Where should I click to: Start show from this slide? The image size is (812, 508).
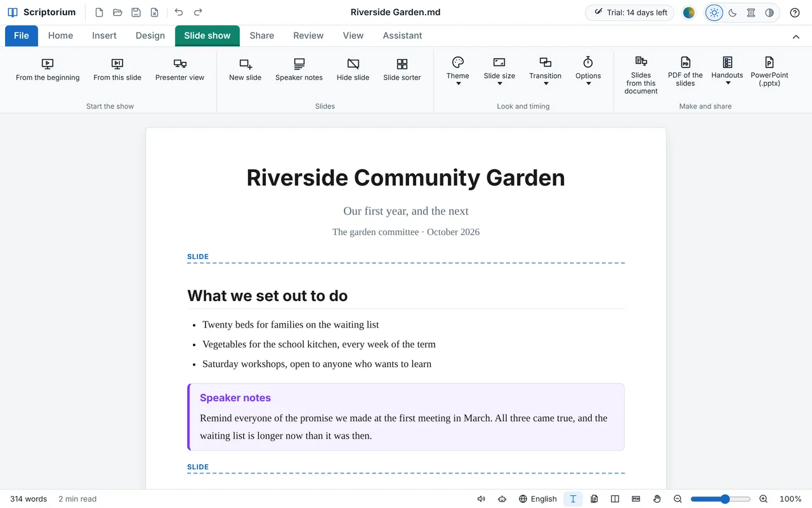pos(117,70)
